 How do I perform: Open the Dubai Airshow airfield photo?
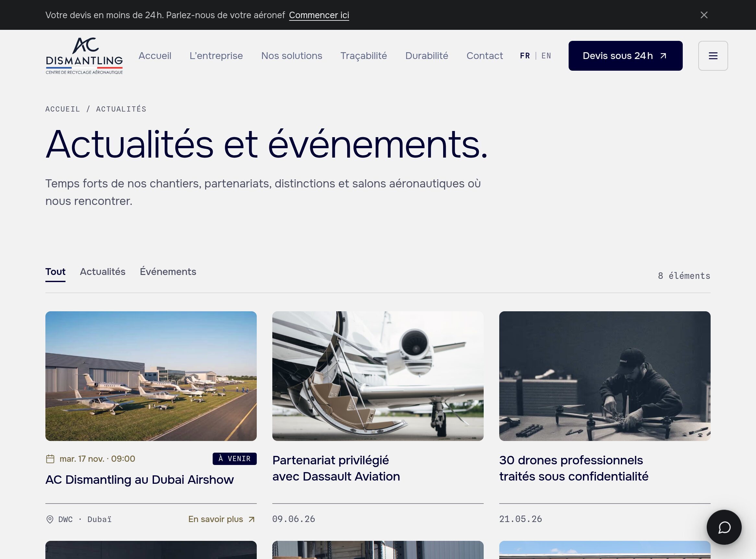[x=151, y=376]
